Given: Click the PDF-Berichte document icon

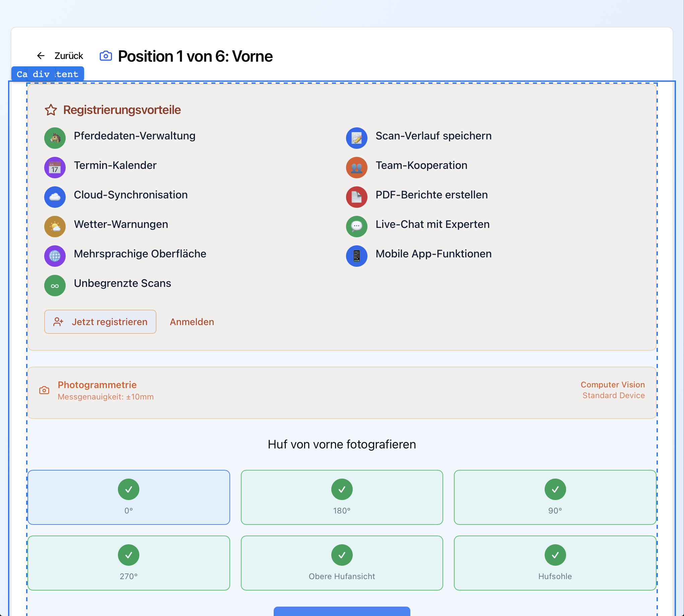Looking at the screenshot, I should 356,197.
